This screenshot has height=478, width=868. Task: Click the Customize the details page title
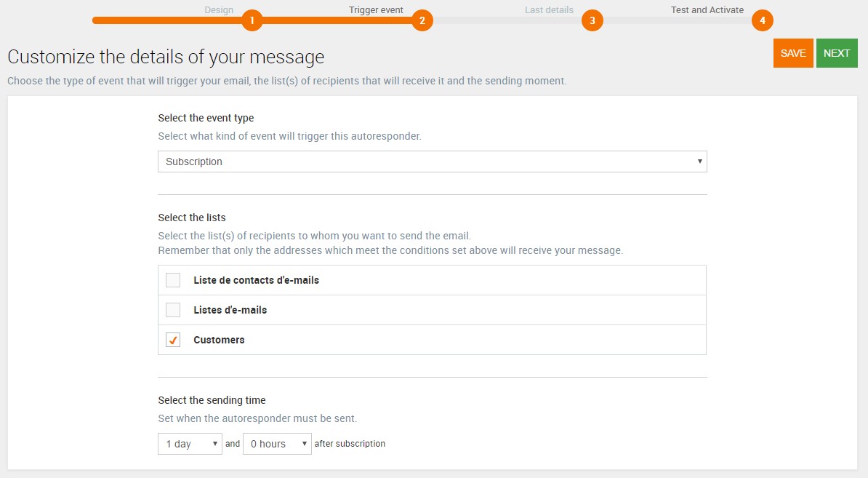(166, 57)
